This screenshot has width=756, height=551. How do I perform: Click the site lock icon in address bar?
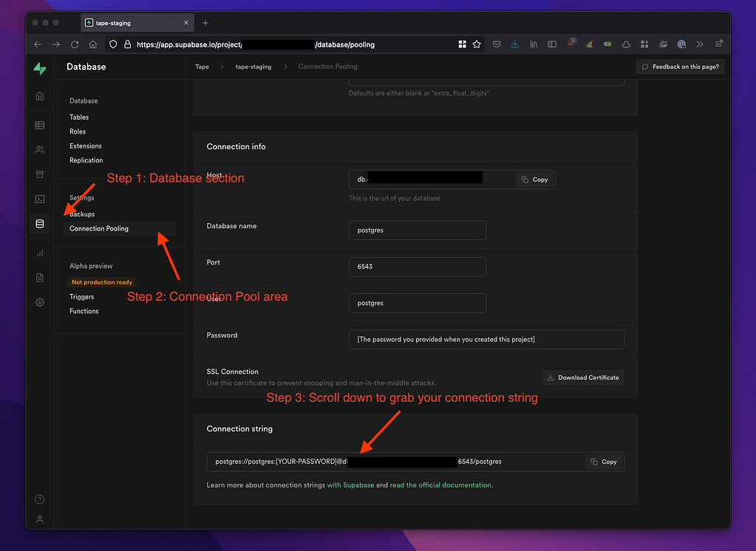[x=128, y=44]
